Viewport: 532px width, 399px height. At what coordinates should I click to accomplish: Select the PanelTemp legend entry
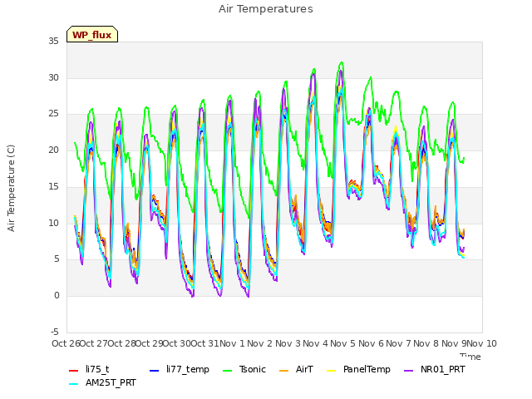point(358,369)
